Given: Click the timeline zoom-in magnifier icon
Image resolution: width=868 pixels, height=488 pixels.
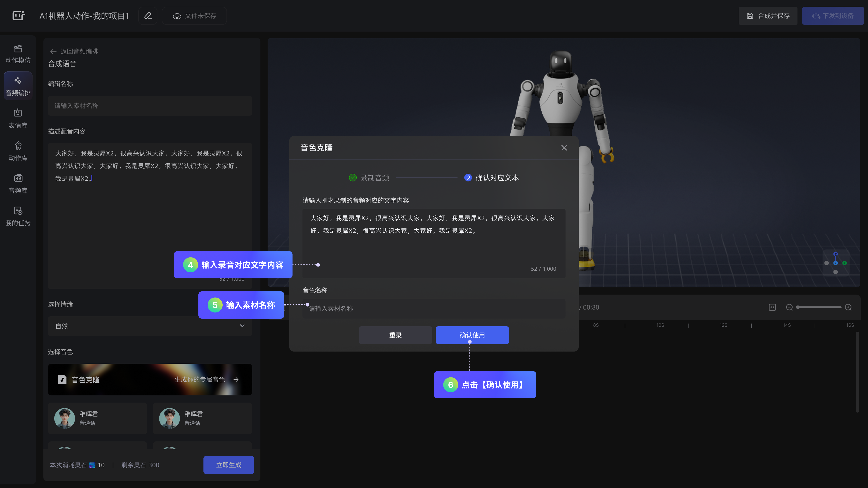Looking at the screenshot, I should click(x=848, y=307).
